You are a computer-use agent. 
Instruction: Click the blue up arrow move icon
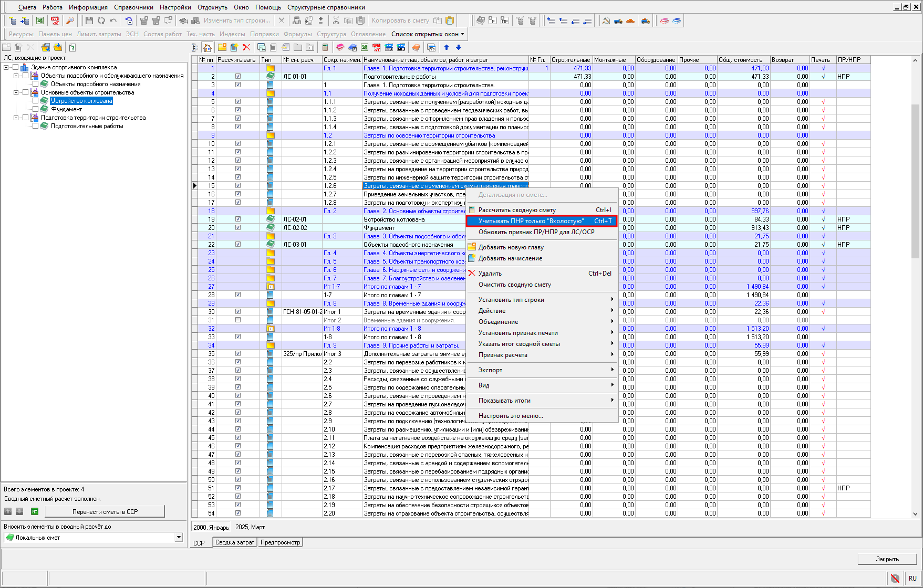pos(447,47)
